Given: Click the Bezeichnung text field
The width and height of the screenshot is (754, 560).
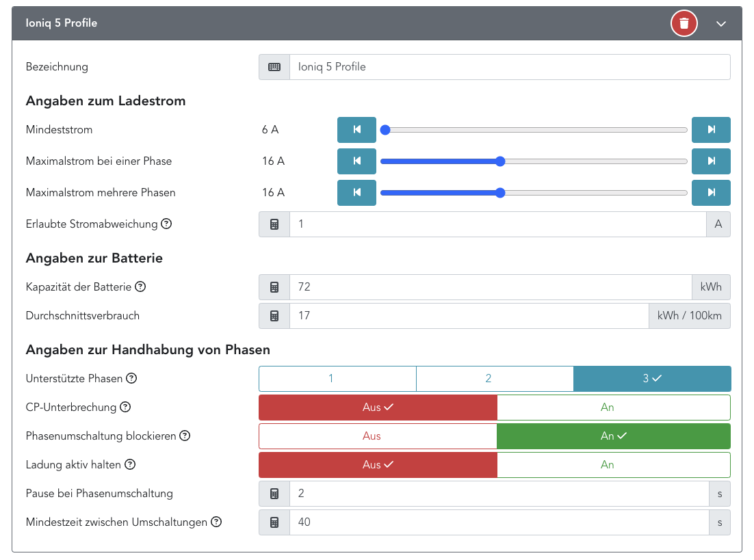Looking at the screenshot, I should [509, 67].
